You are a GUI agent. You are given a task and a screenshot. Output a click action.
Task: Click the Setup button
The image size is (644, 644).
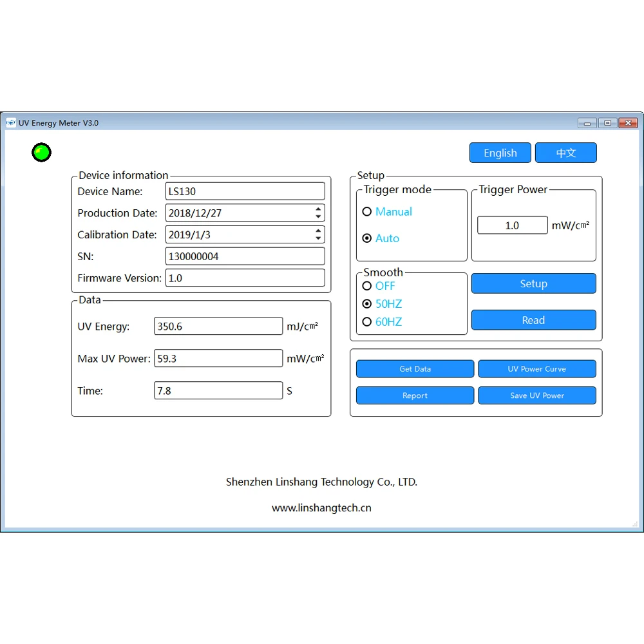click(533, 283)
